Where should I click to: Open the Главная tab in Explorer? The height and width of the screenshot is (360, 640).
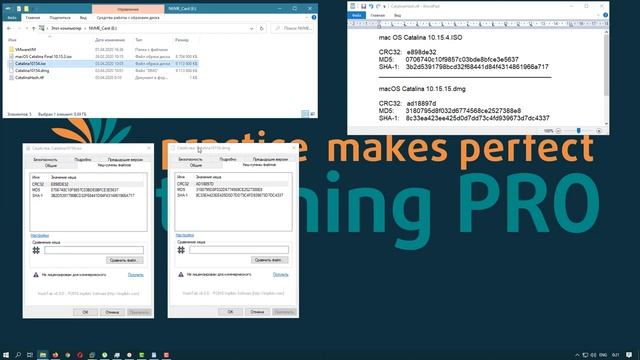click(33, 18)
